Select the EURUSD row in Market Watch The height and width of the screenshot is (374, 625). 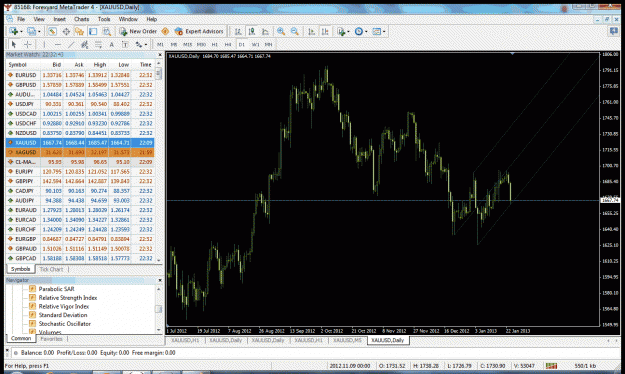click(x=80, y=75)
